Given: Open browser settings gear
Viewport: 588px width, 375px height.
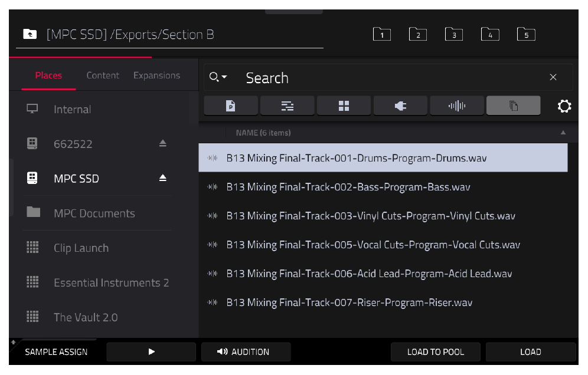Looking at the screenshot, I should 564,106.
